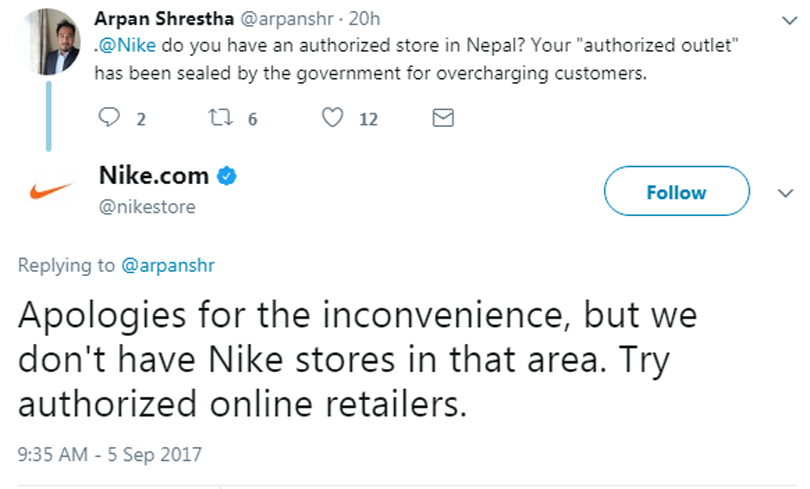Open direct message envelope icon
The image size is (810, 489).
coord(442,119)
